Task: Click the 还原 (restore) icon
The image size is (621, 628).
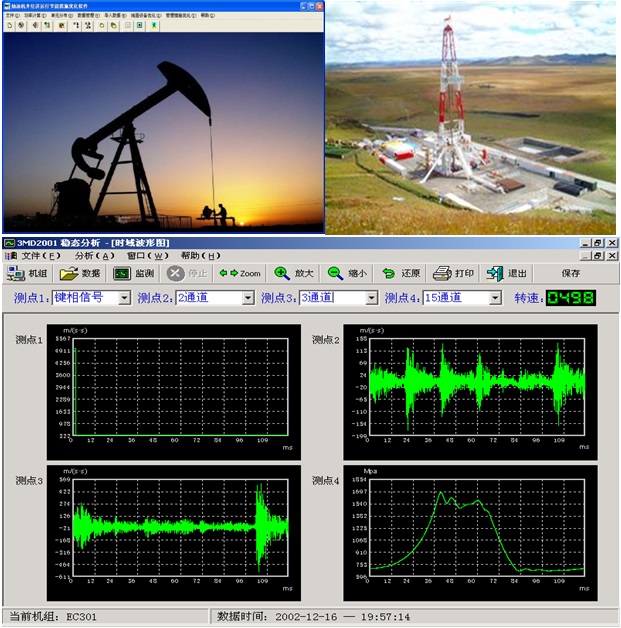Action: 389,273
